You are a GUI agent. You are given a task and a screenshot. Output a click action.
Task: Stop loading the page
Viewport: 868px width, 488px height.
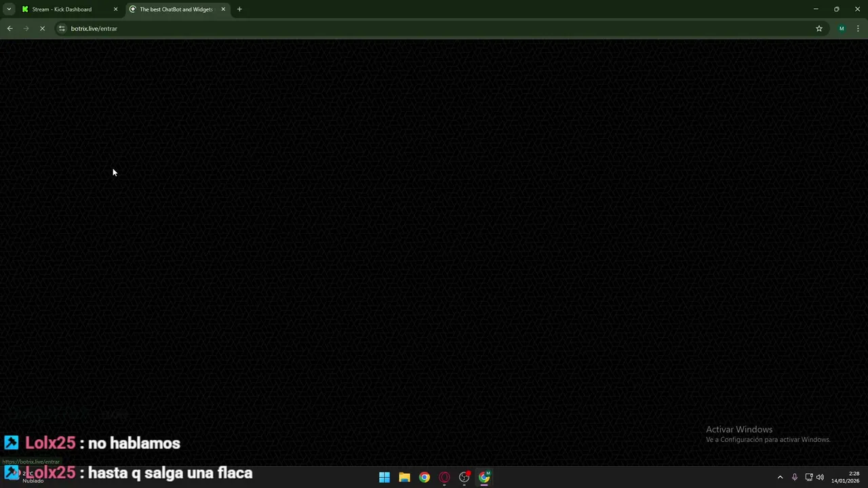42,28
